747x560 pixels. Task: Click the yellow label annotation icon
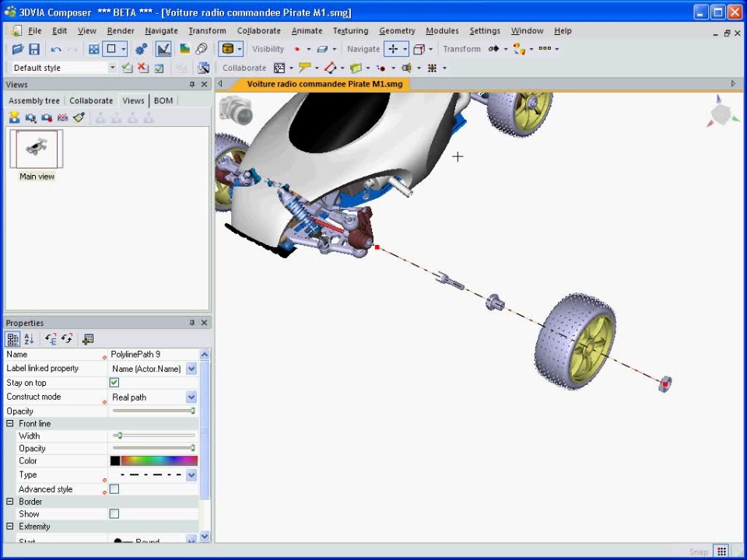pyautogui.click(x=304, y=68)
